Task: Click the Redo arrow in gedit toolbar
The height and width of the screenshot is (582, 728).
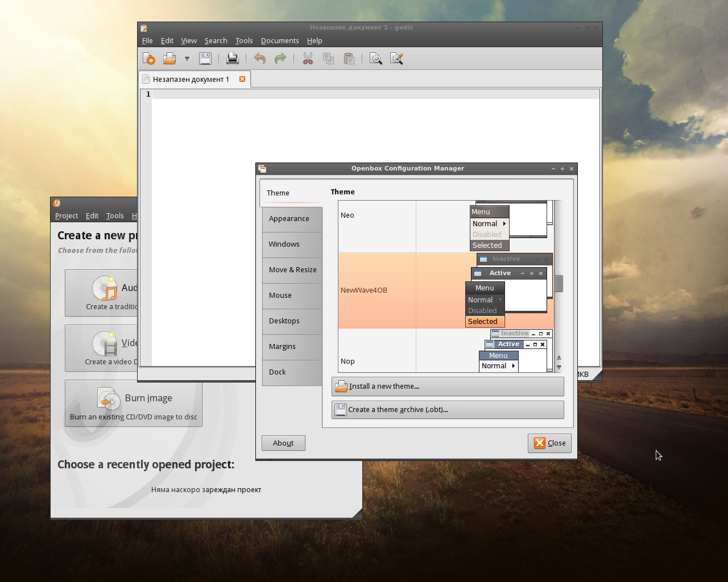Action: coord(280,59)
